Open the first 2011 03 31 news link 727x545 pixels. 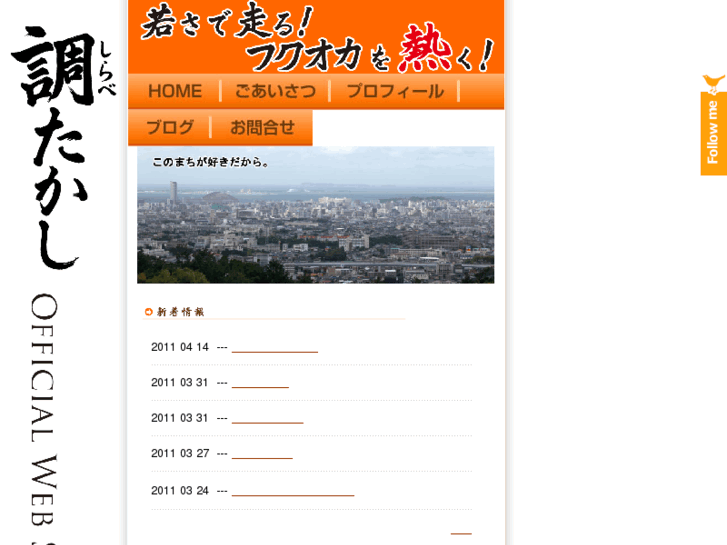260,383
